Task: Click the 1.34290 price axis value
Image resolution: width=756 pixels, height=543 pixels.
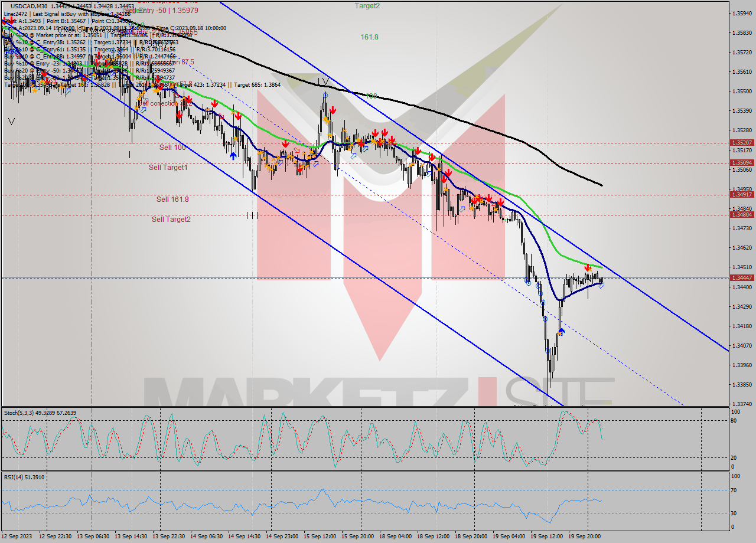Action: click(742, 306)
